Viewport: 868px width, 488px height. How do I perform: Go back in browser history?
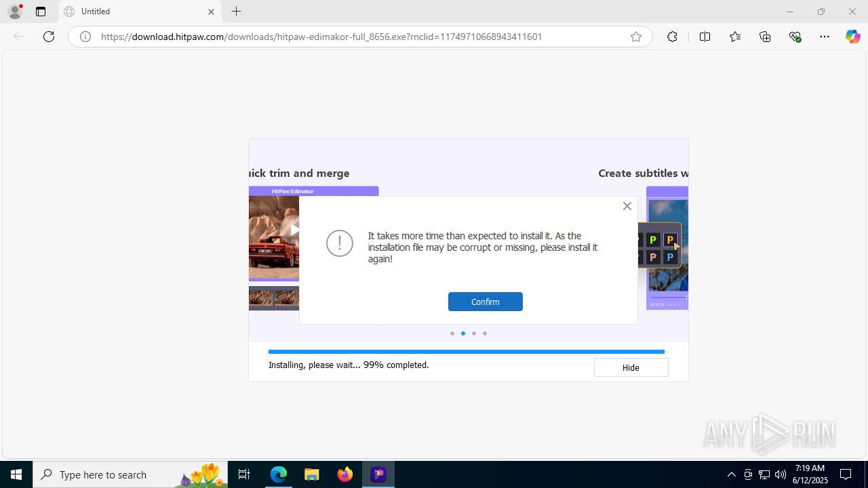[19, 37]
